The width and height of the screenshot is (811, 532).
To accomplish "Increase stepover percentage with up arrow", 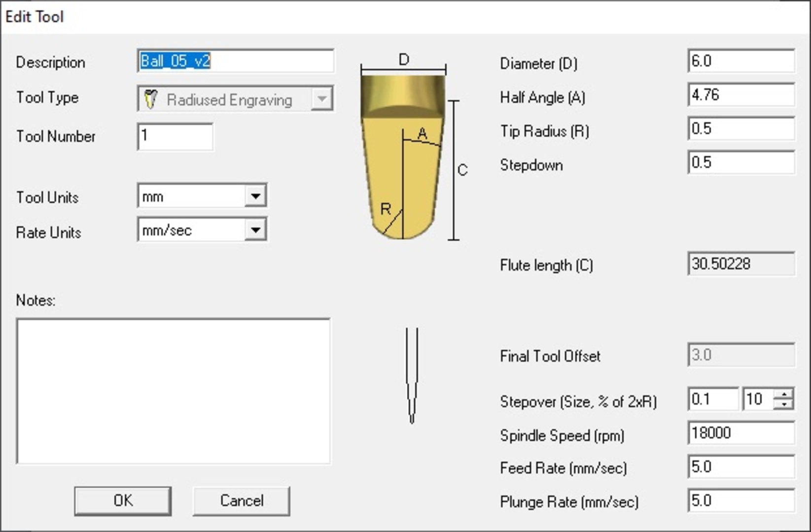I will pos(783,394).
